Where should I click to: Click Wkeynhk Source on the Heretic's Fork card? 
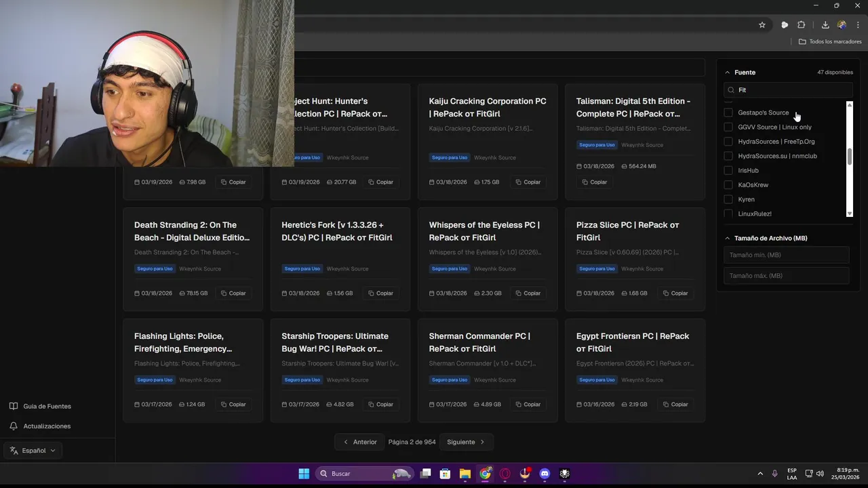click(x=347, y=269)
